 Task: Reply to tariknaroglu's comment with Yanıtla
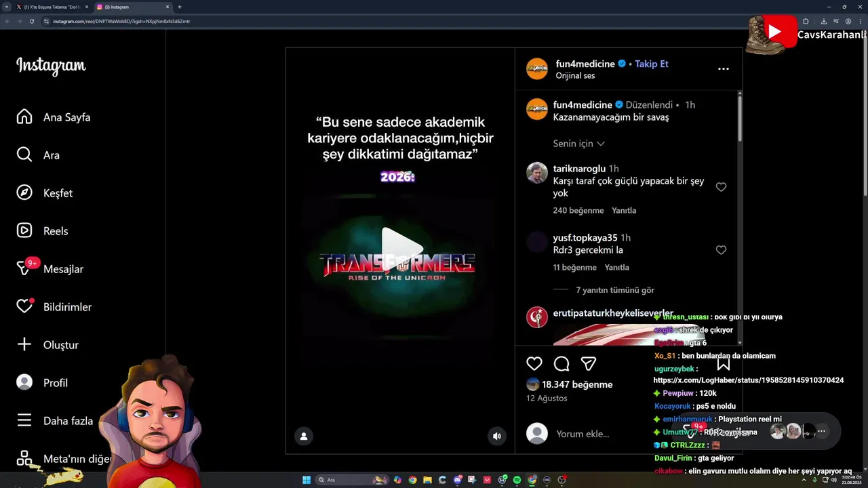[624, 211]
